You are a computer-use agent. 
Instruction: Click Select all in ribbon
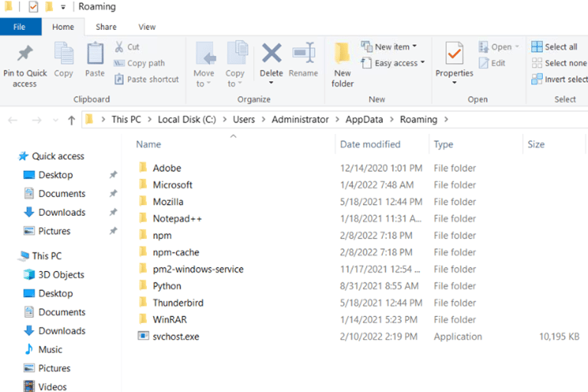point(554,47)
